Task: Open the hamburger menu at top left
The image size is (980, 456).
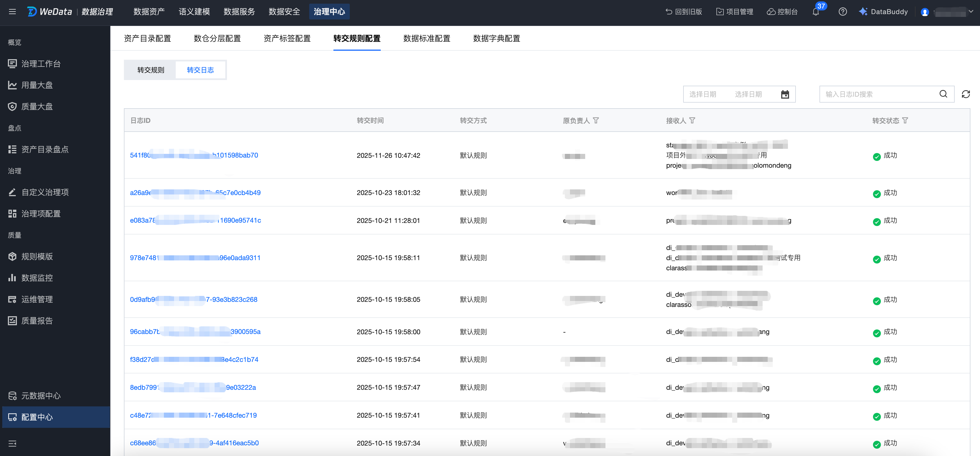Action: click(12, 12)
